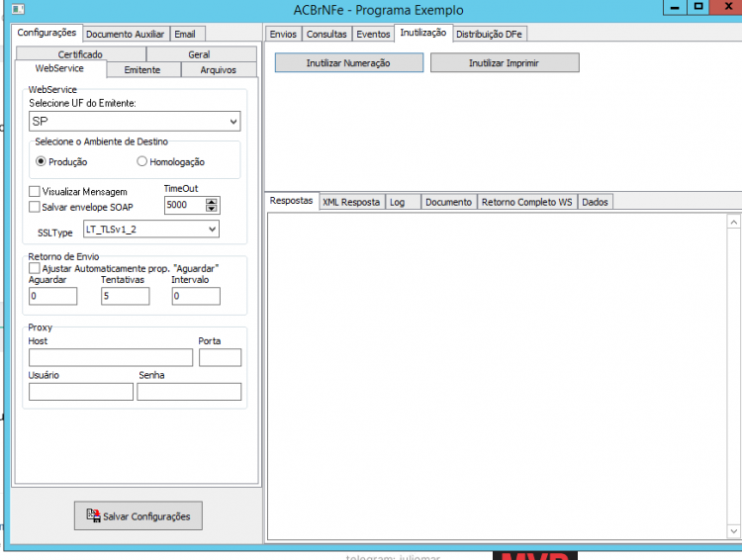
Task: Click the Inutilizar Imprimir button
Action: (505, 63)
